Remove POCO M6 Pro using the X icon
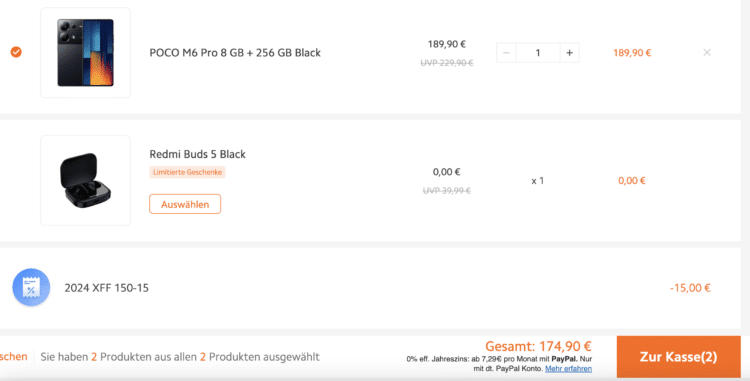 707,53
